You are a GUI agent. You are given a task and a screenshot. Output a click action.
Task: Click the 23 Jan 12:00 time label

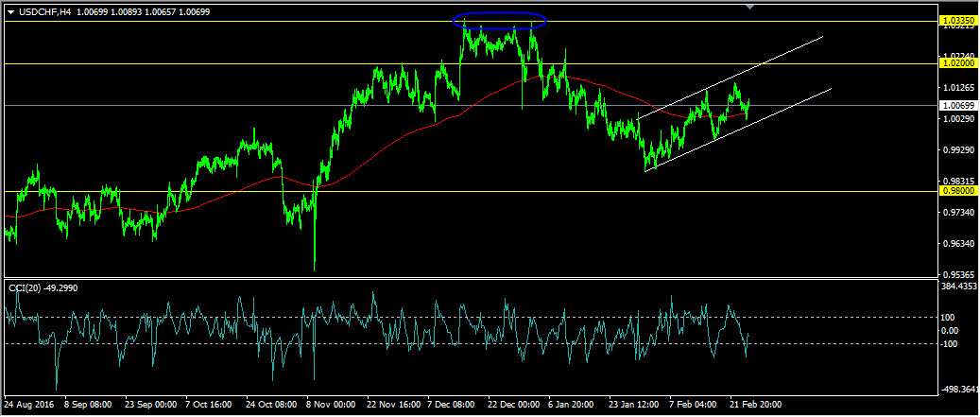tap(634, 405)
